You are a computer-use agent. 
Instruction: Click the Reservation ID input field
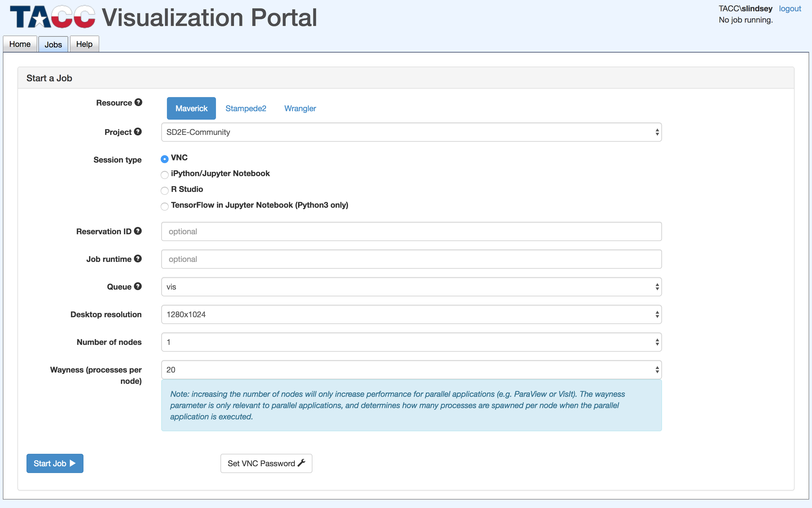click(411, 231)
